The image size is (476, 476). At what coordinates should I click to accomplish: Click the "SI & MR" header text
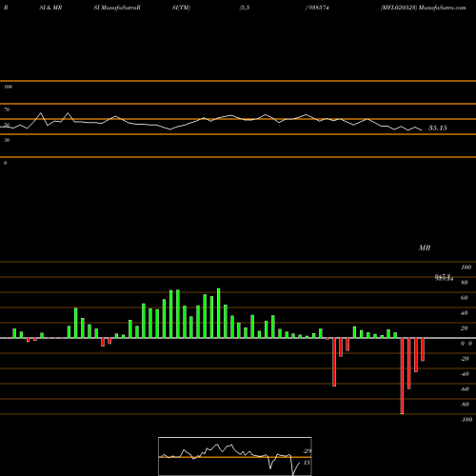(50, 8)
